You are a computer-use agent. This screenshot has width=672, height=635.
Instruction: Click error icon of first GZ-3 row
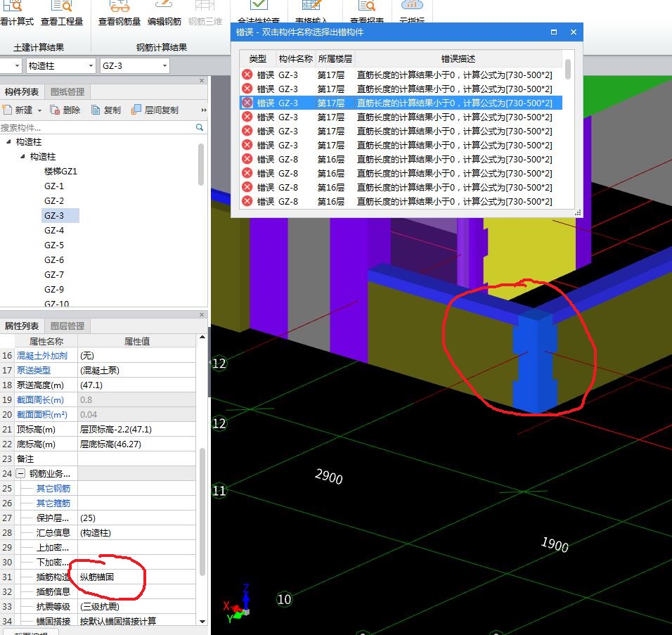[247, 75]
